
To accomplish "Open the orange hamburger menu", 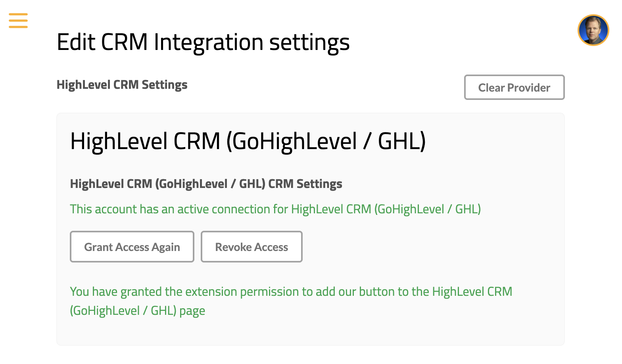I will pos(18,21).
